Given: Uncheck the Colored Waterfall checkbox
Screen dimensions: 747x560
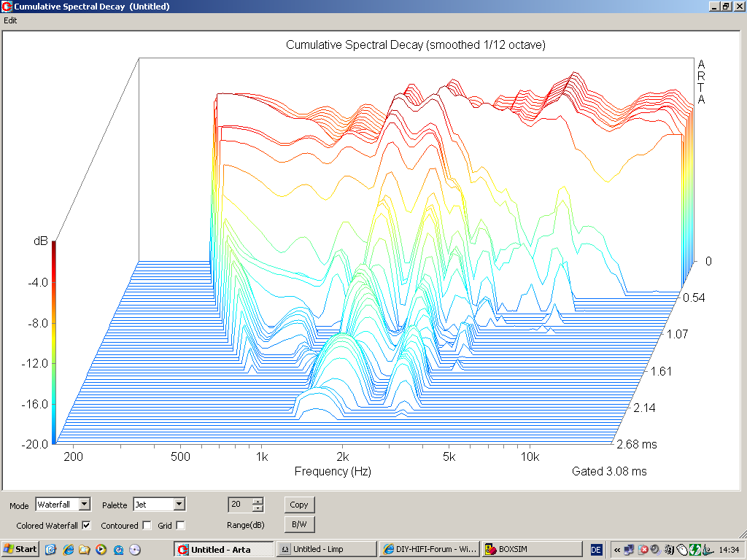Looking at the screenshot, I should click(86, 525).
